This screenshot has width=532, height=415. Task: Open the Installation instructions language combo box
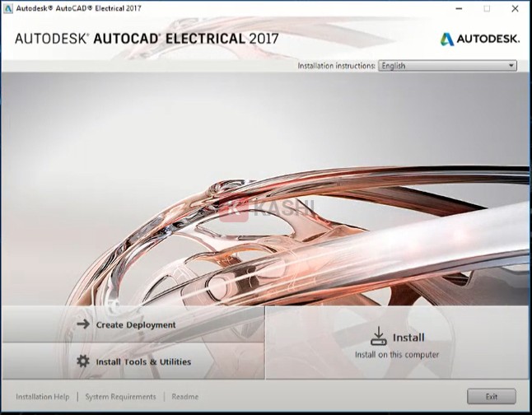446,66
